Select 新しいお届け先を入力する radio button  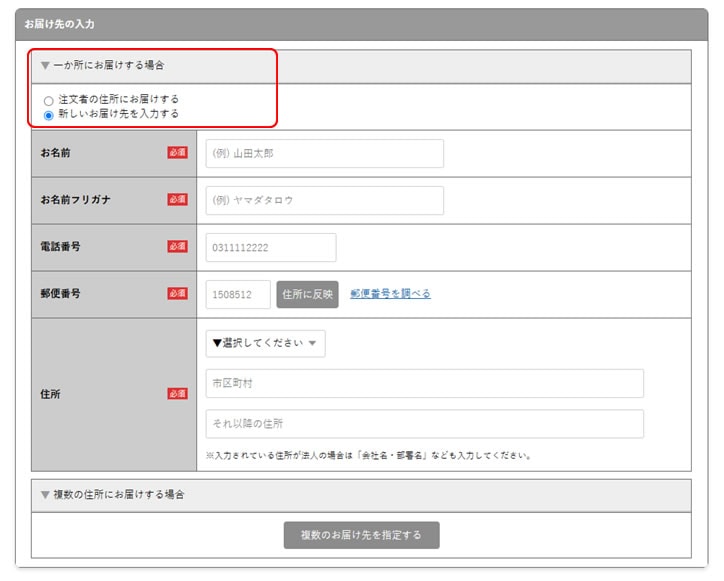tap(48, 115)
